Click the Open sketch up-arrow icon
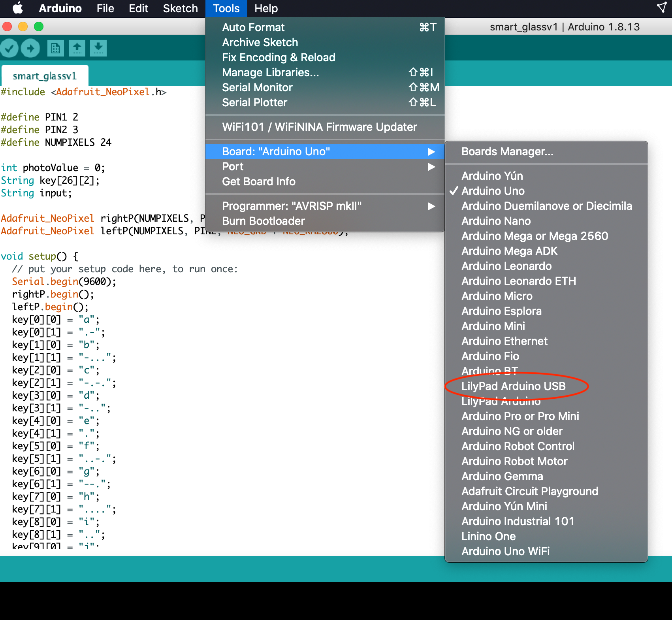Image resolution: width=672 pixels, height=620 pixels. tap(77, 48)
